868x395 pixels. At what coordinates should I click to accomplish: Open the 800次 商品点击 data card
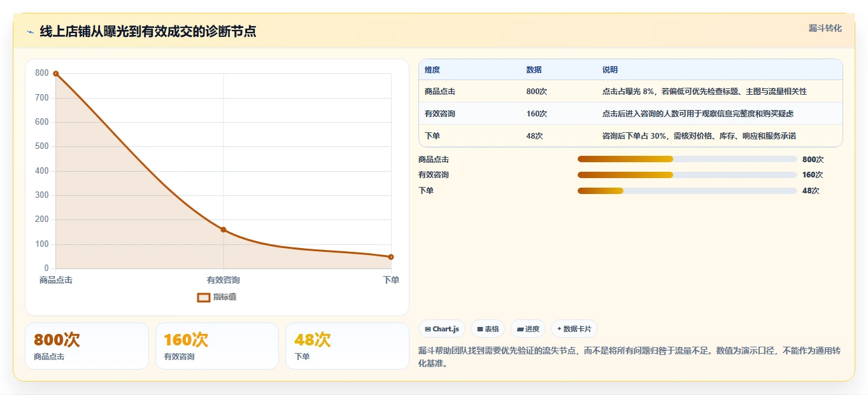click(x=87, y=346)
